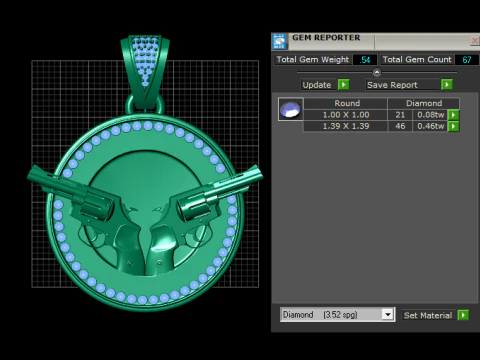Click the gem count 21 cell
This screenshot has height=360, width=480.
tap(400, 115)
